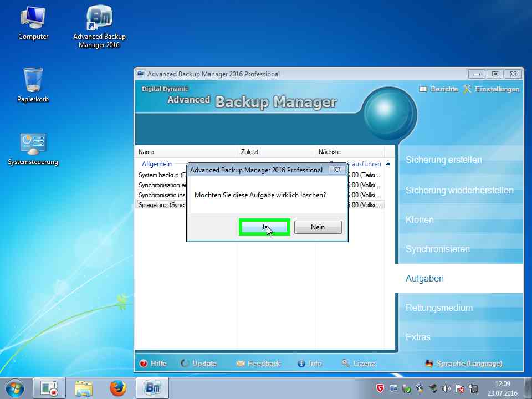This screenshot has height=399, width=532.
Task: Open the Lizenz link
Action: 364,364
